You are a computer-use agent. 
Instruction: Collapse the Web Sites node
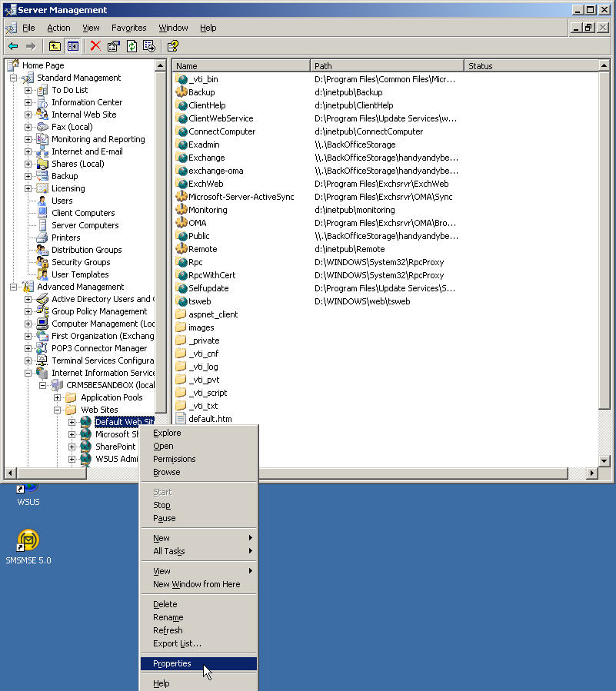click(x=58, y=410)
